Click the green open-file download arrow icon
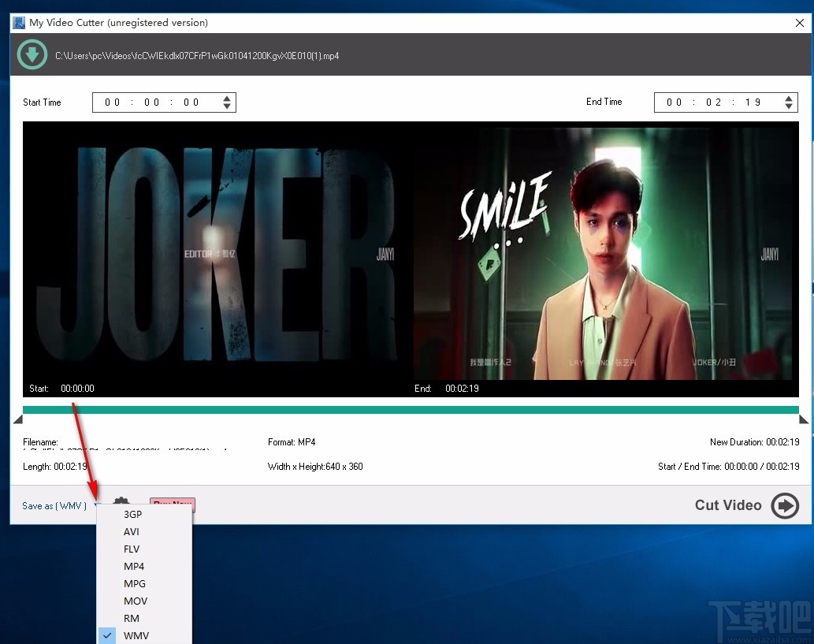 coord(32,54)
